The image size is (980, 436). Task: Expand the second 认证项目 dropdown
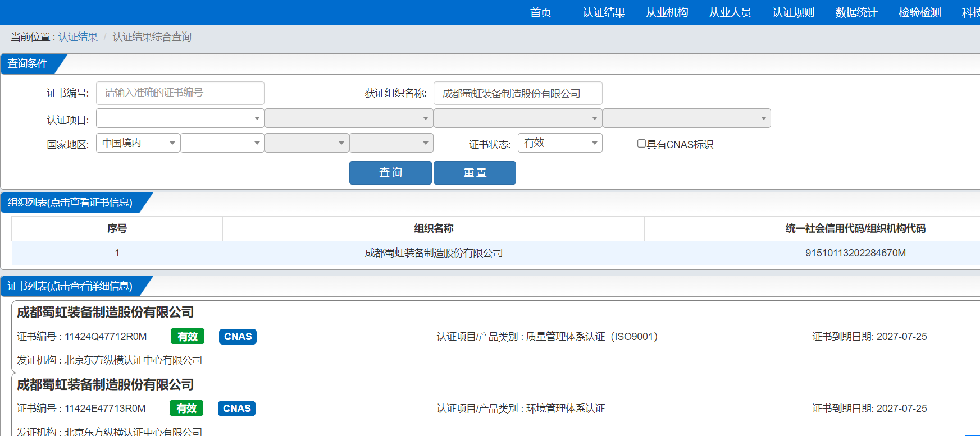point(349,118)
